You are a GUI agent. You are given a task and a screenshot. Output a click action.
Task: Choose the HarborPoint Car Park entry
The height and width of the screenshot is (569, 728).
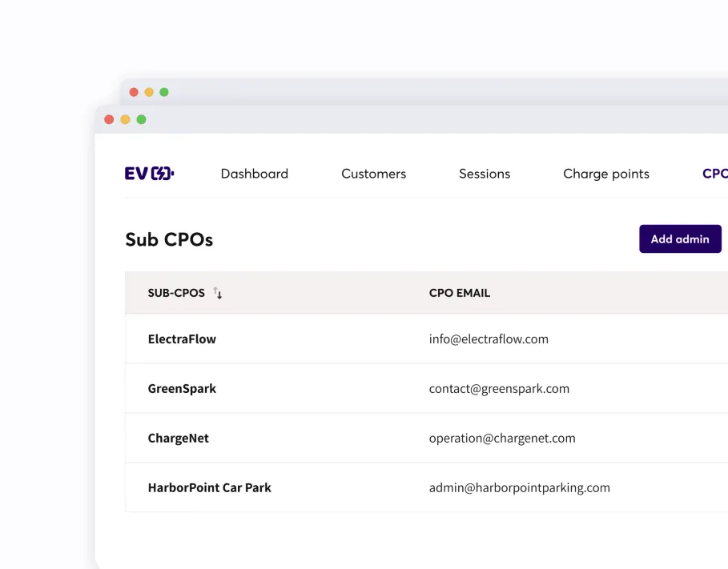click(x=209, y=488)
